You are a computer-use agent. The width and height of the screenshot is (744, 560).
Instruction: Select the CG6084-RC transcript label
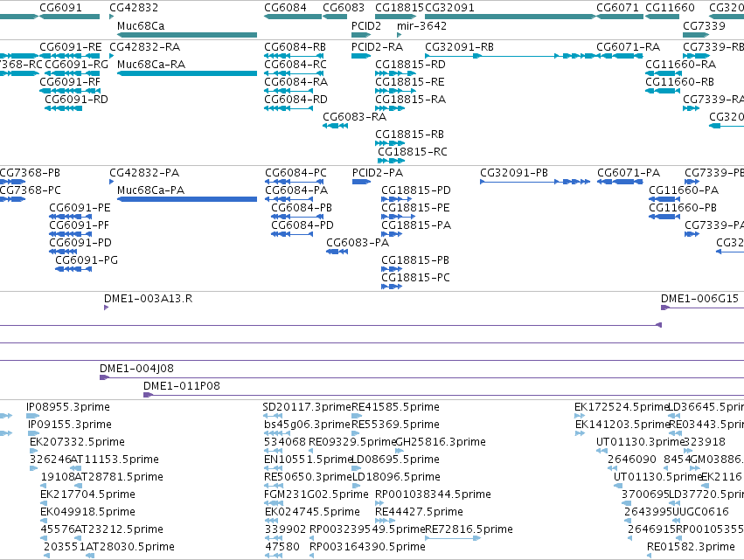pos(296,65)
